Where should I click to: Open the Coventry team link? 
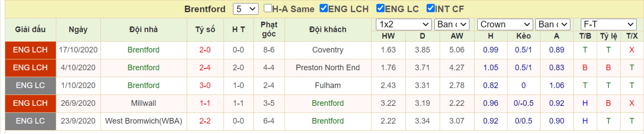point(328,50)
